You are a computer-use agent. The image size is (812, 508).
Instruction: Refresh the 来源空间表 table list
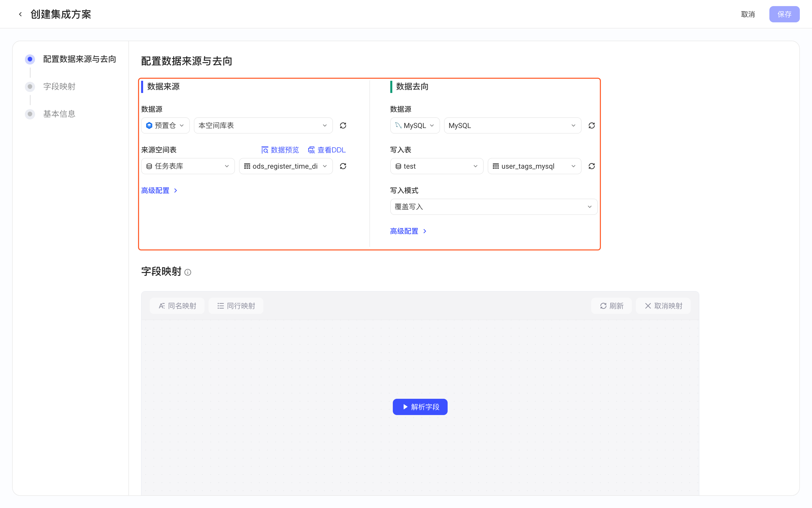[343, 166]
